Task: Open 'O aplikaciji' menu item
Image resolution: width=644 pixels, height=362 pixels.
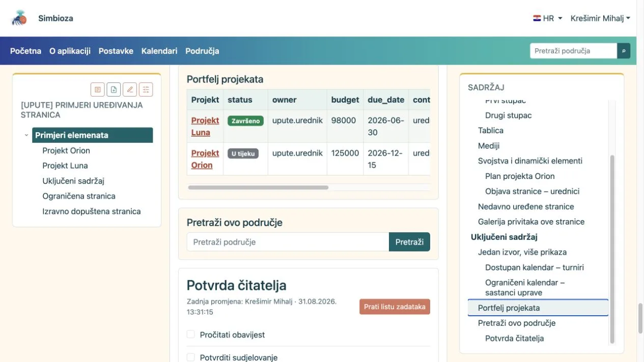Action: pos(70,51)
